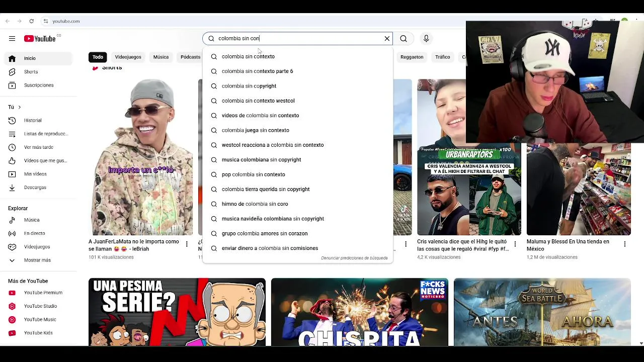Open the Inicio sidebar icon
644x362 pixels.
click(12, 58)
